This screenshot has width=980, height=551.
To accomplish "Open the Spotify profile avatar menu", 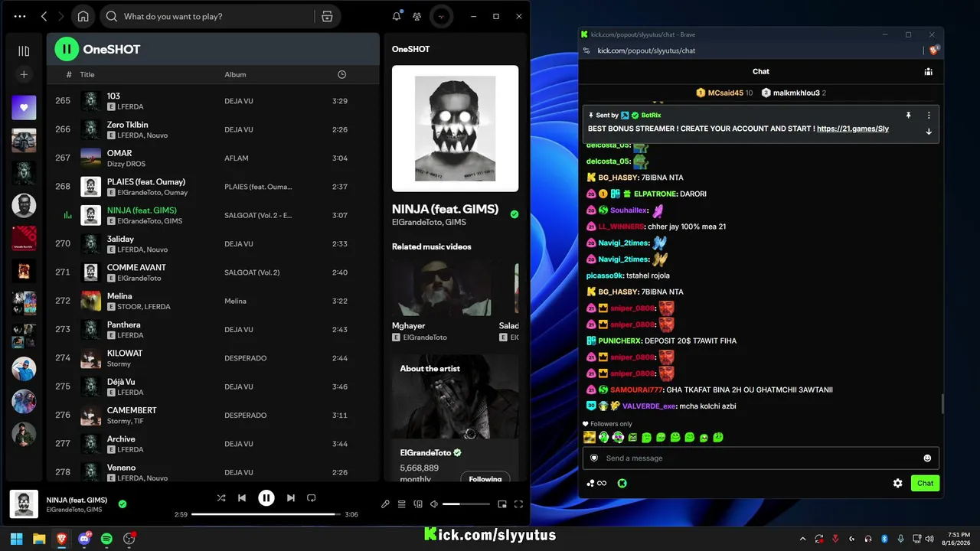I will coord(441,16).
